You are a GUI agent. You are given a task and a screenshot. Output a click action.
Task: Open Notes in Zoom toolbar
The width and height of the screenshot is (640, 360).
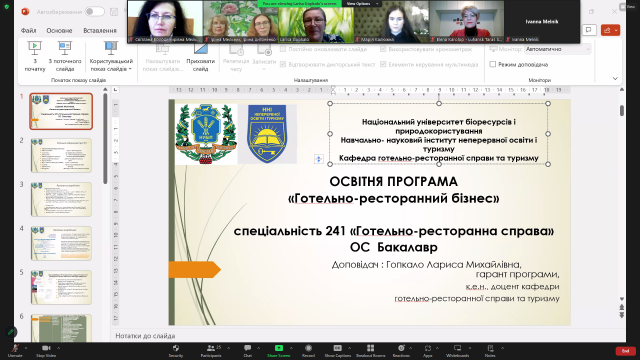pos(490,350)
